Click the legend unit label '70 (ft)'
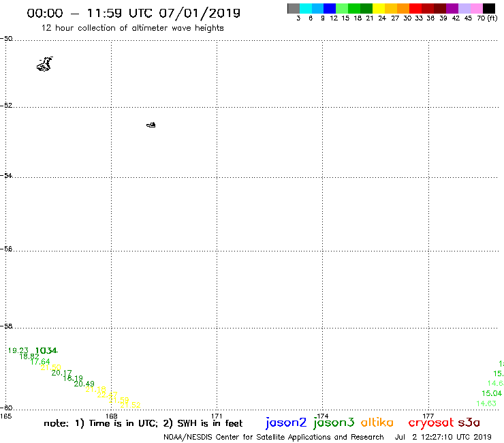 [x=487, y=18]
